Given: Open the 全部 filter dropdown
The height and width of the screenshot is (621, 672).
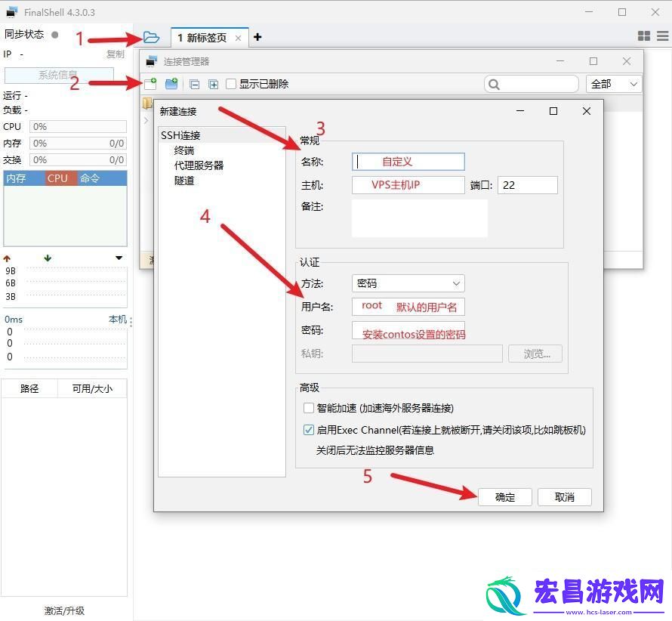Looking at the screenshot, I should [x=614, y=84].
